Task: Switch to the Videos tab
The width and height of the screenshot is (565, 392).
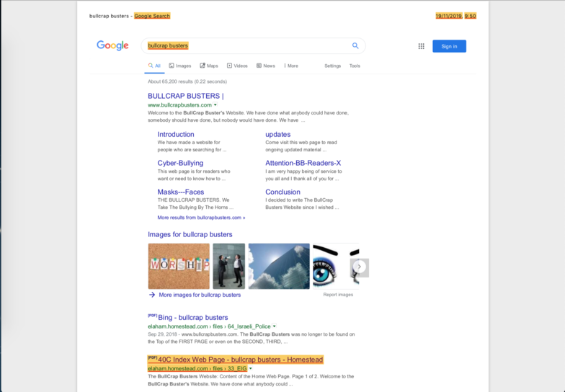Action: [x=237, y=66]
